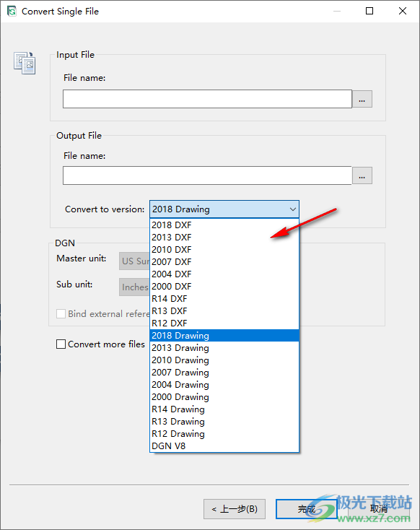Click the Convert Single File app icon

12,11
